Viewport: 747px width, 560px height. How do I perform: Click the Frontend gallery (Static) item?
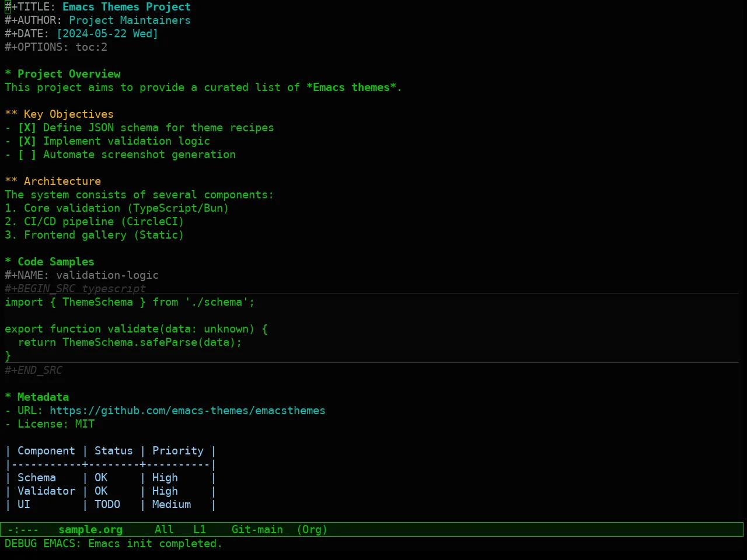tap(95, 235)
